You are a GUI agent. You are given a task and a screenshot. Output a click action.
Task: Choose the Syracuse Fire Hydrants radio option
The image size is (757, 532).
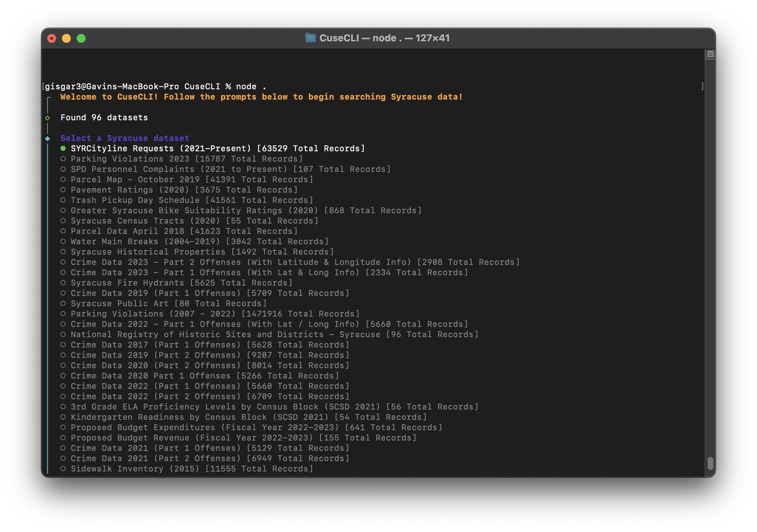[63, 283]
